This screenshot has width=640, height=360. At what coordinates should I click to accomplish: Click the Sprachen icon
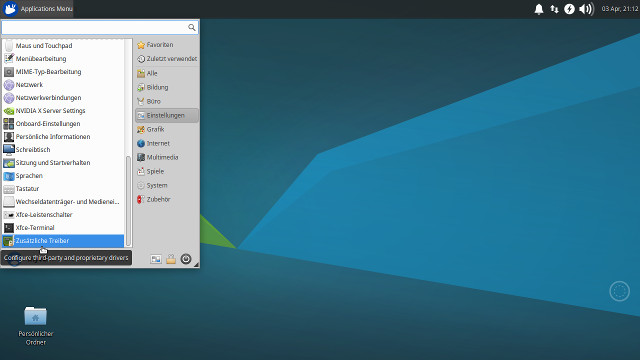9,176
